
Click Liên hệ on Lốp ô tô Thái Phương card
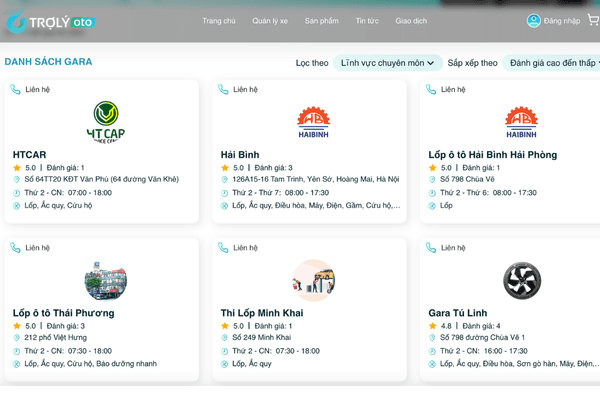pos(38,248)
